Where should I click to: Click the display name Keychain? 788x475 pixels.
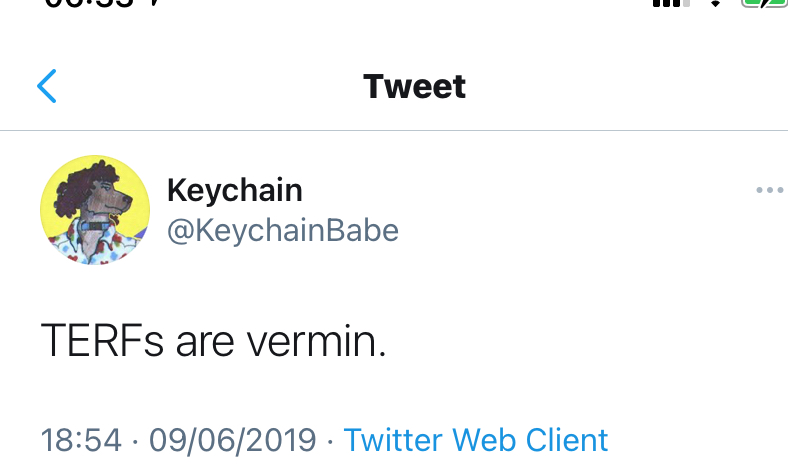(234, 189)
